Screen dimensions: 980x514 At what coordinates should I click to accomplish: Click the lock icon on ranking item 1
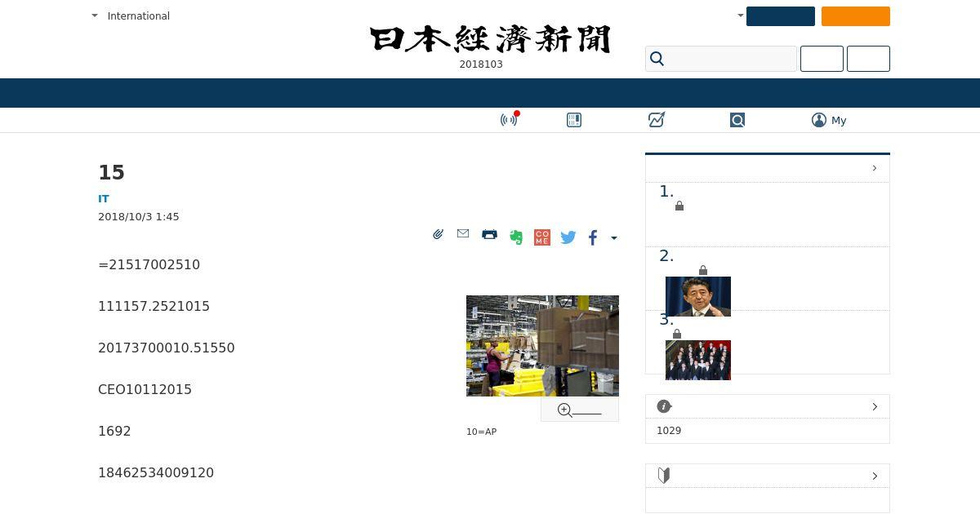click(679, 206)
